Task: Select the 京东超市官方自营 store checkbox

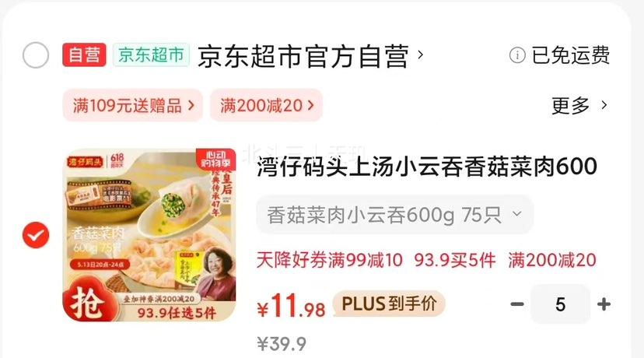Action: tap(36, 55)
